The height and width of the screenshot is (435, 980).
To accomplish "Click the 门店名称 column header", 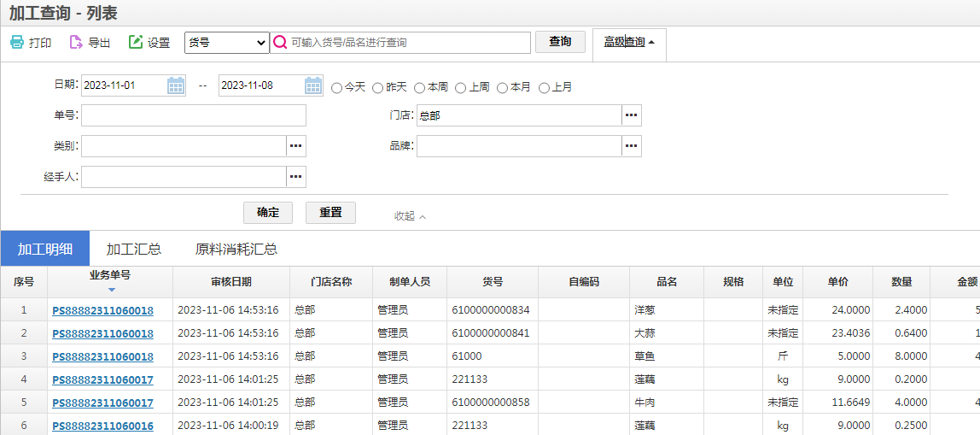I will point(331,282).
